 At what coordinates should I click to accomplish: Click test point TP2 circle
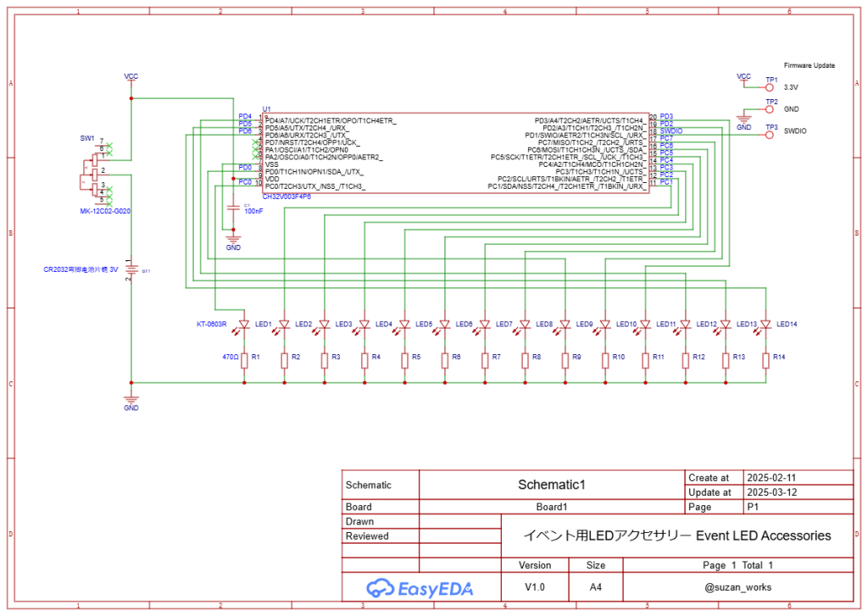pos(769,109)
